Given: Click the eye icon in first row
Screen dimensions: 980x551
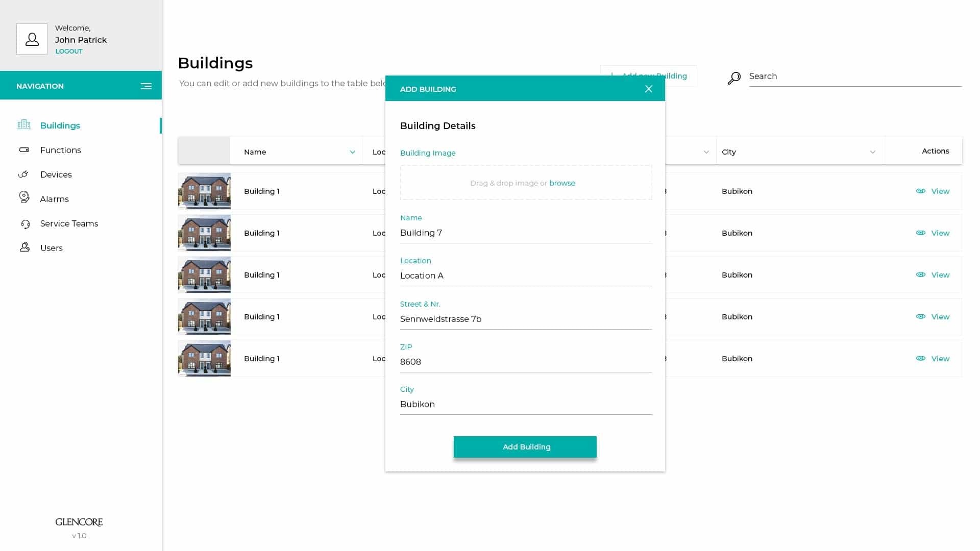Looking at the screenshot, I should pyautogui.click(x=920, y=191).
